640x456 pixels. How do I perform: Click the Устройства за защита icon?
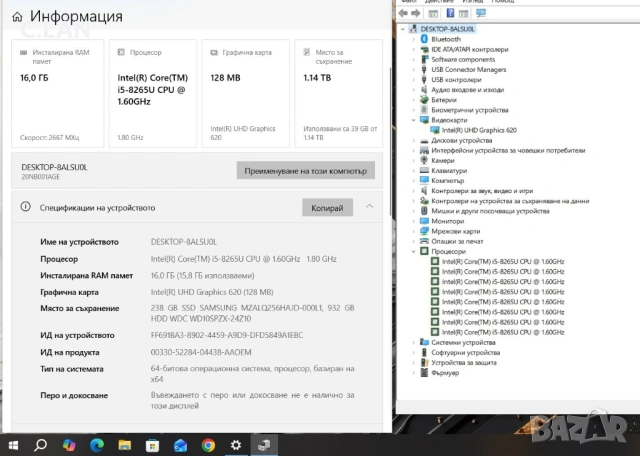[x=424, y=363]
